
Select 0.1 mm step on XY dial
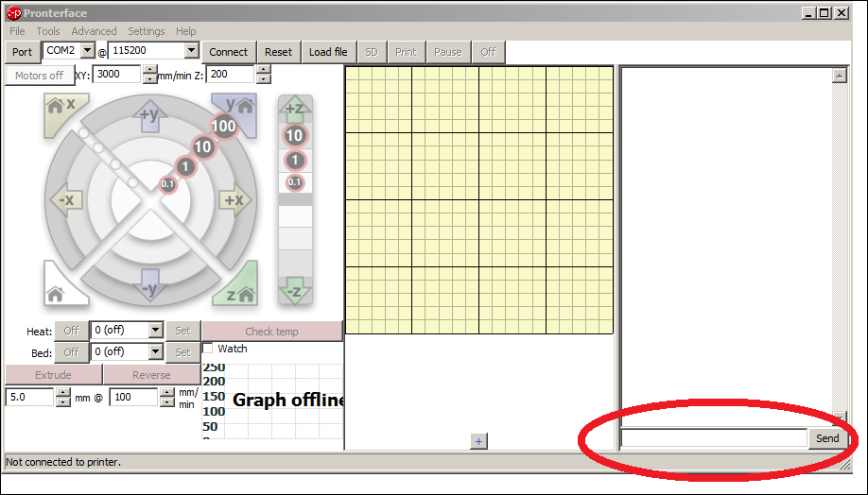point(167,184)
